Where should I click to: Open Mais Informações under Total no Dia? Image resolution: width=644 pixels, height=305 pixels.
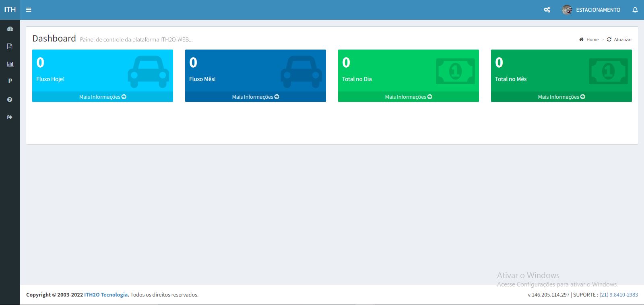pos(409,97)
